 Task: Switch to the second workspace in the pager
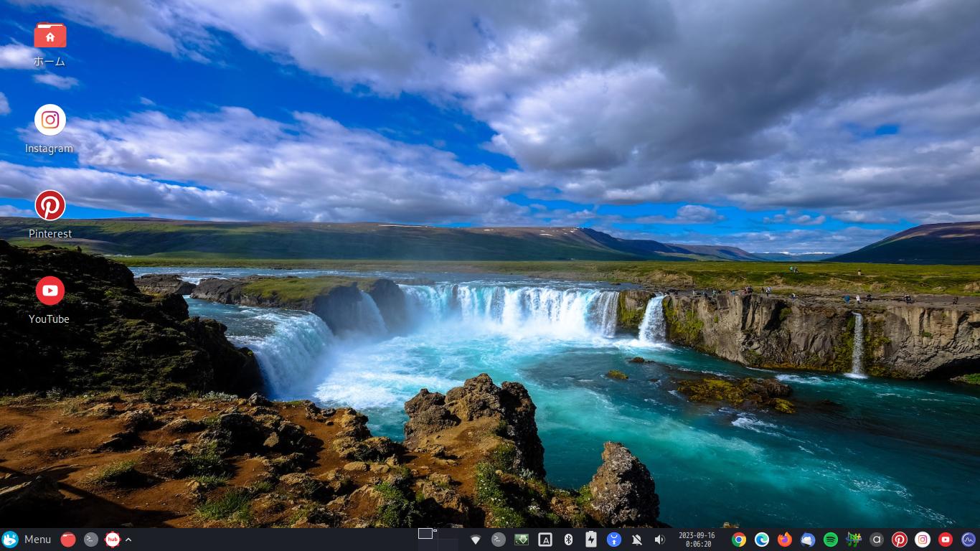click(x=448, y=533)
